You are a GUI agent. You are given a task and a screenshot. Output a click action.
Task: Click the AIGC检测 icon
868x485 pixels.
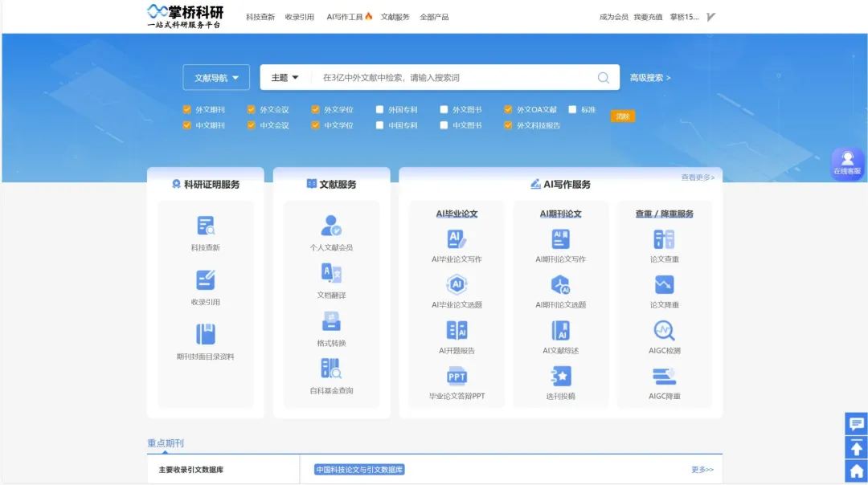[664, 330]
